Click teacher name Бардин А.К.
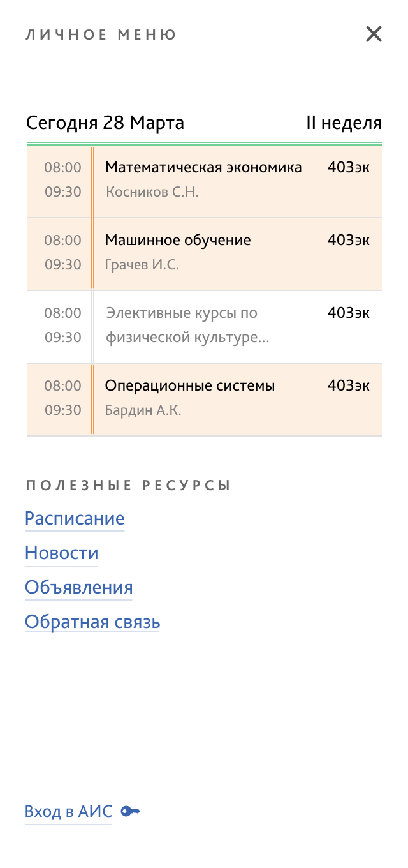This screenshot has width=408, height=868. [143, 410]
